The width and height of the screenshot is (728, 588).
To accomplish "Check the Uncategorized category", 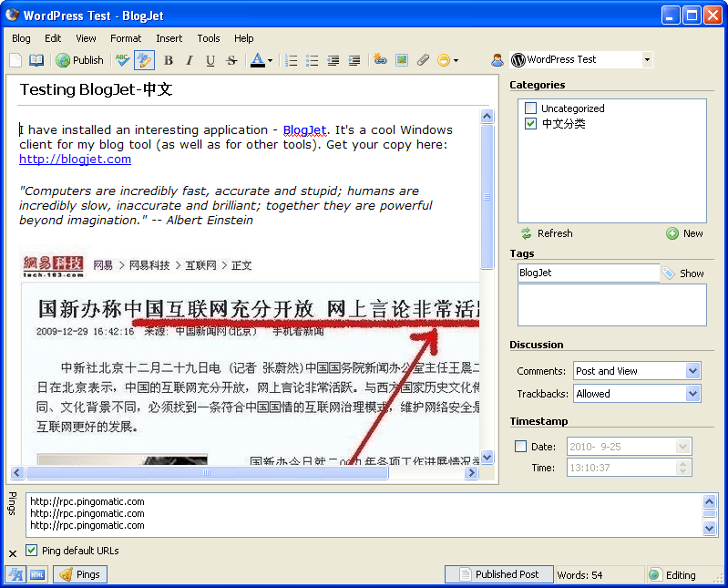I will point(531,108).
